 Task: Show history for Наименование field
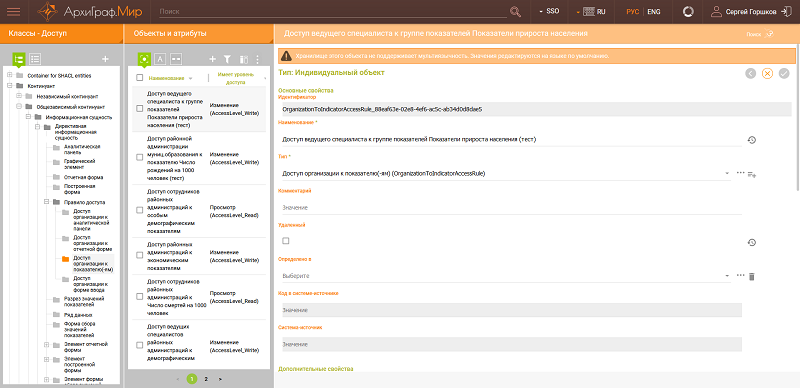[x=752, y=139]
